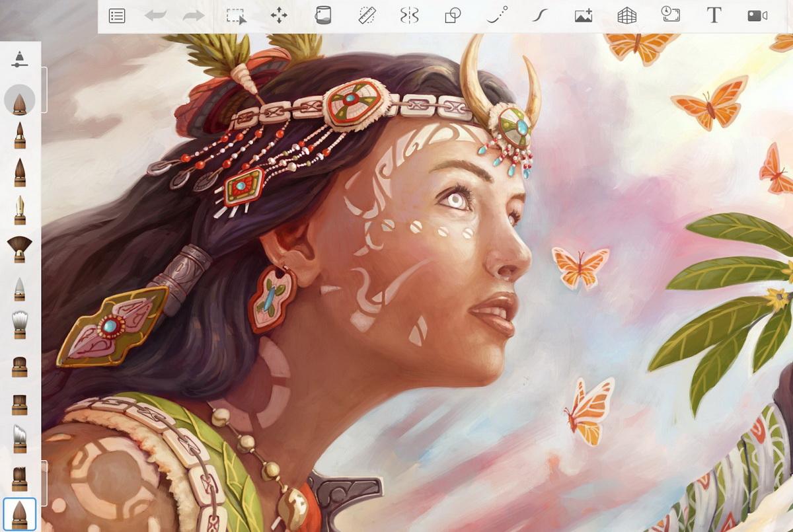This screenshot has height=532, width=793.
Task: Toggle the Ruler guide tool
Action: pos(367,16)
